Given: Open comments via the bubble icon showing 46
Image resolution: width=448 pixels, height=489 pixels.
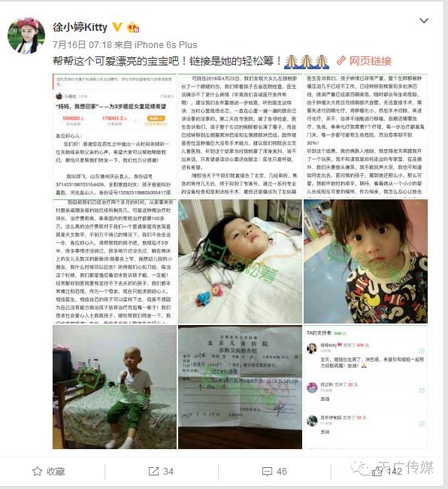Looking at the screenshot, I should (274, 471).
